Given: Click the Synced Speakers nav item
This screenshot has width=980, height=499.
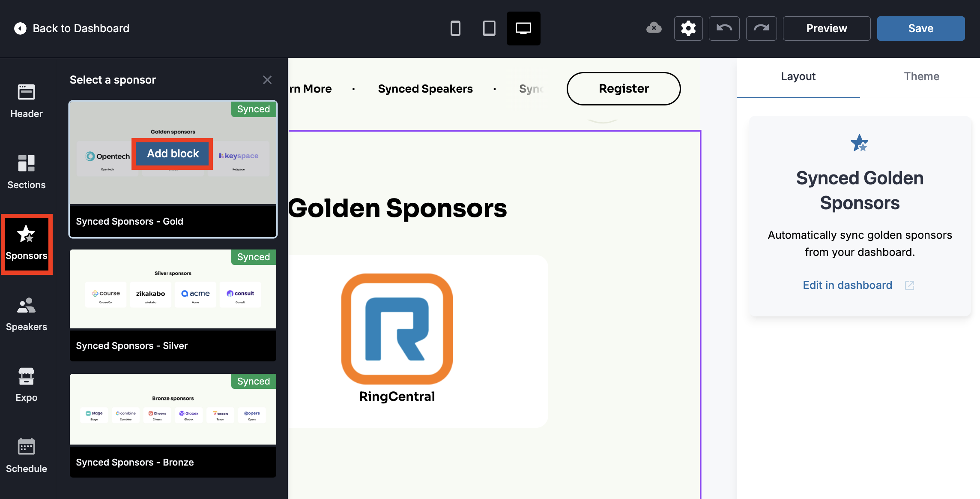Looking at the screenshot, I should point(425,89).
